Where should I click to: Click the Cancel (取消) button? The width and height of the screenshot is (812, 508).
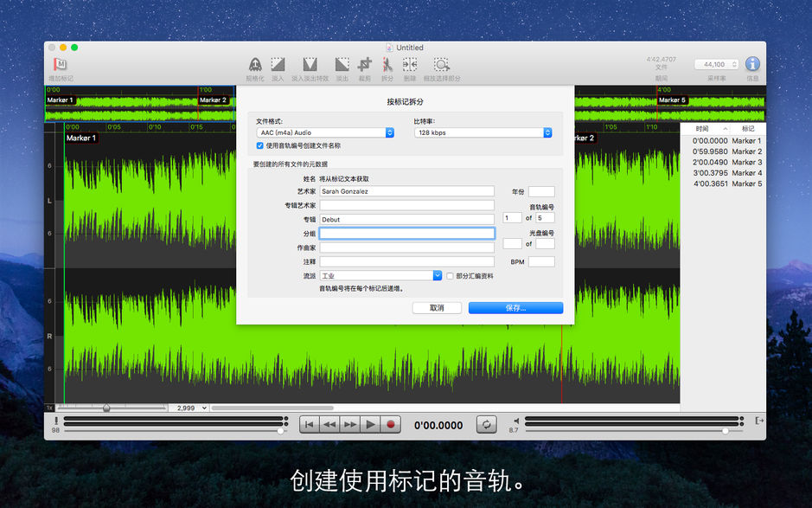click(437, 307)
